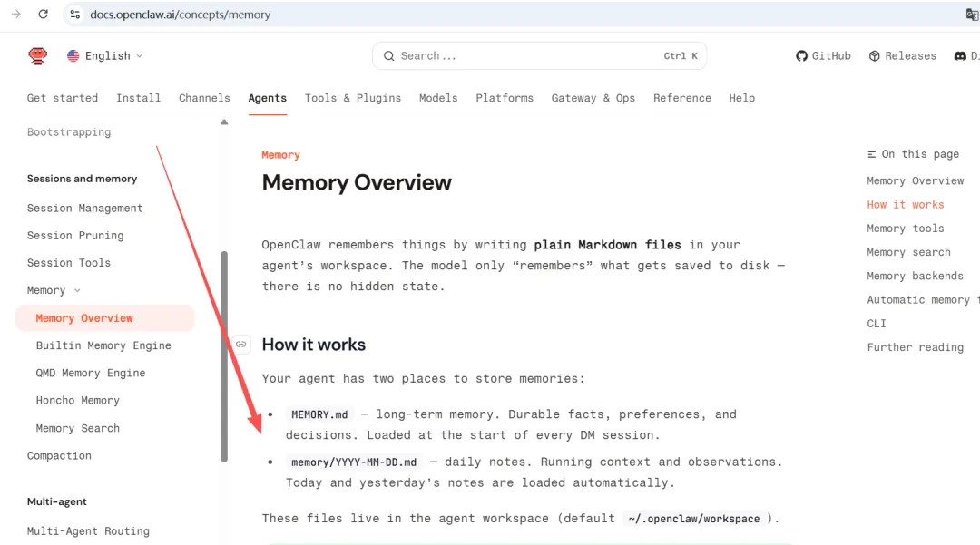Click the Memory Overview page heading
980x545 pixels.
(x=357, y=182)
